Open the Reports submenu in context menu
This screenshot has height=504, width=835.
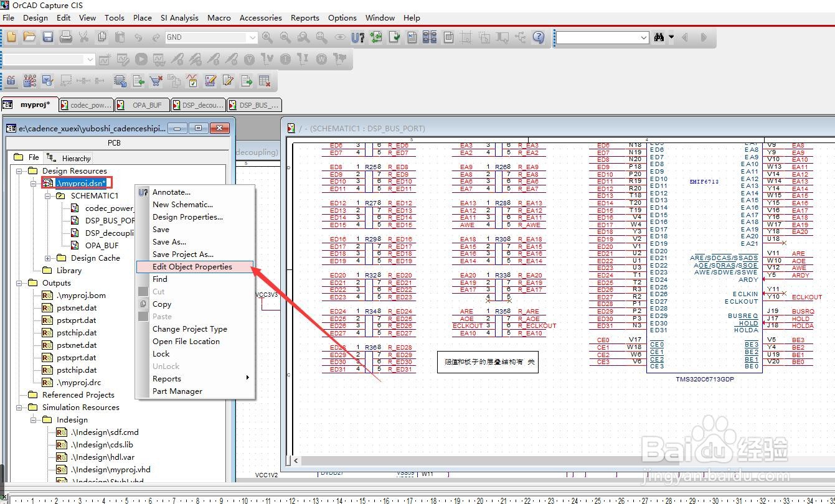coord(195,378)
